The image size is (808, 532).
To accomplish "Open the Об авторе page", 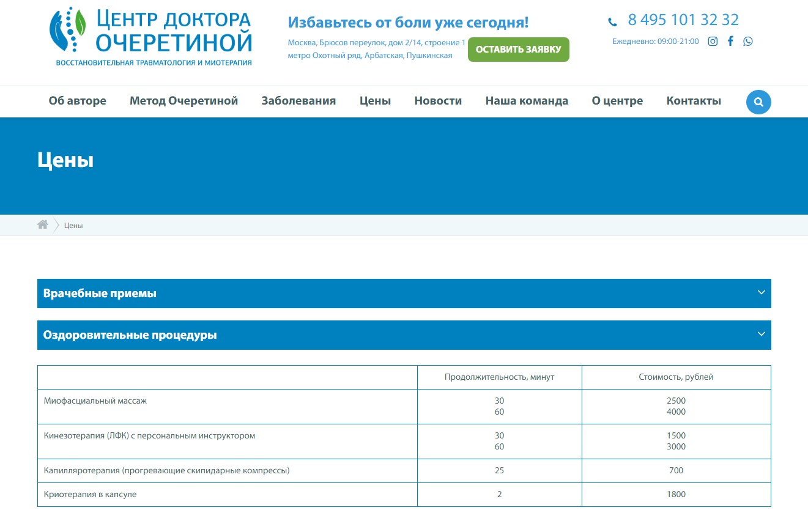I will pos(78,101).
